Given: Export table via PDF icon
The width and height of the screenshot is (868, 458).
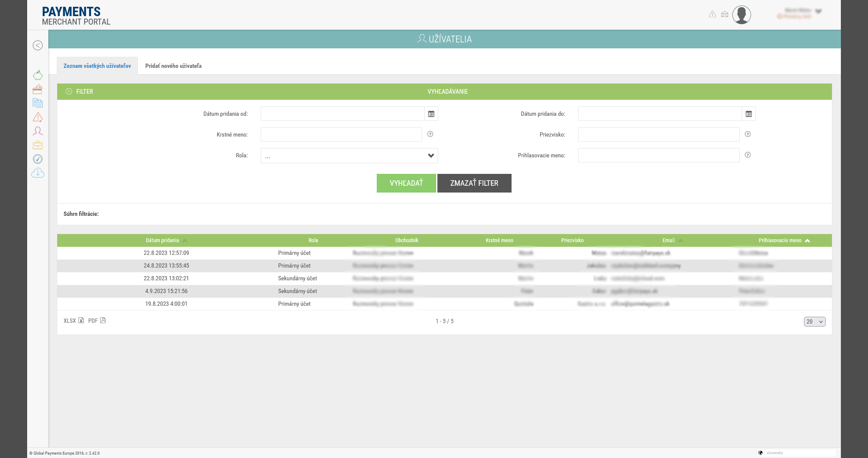Looking at the screenshot, I should click(103, 321).
